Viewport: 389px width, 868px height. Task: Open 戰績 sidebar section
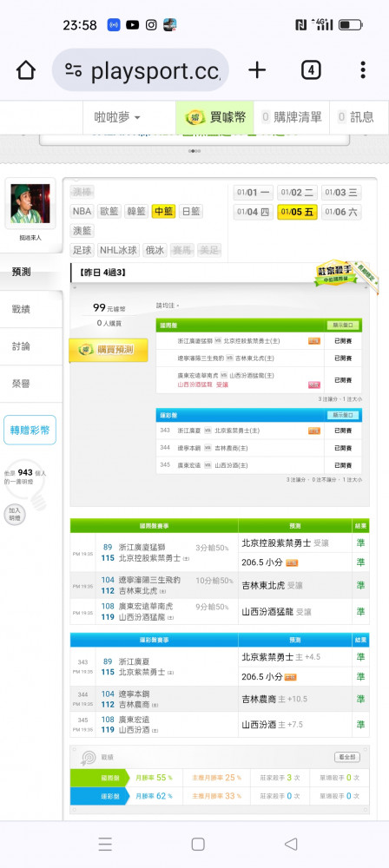(x=31, y=309)
